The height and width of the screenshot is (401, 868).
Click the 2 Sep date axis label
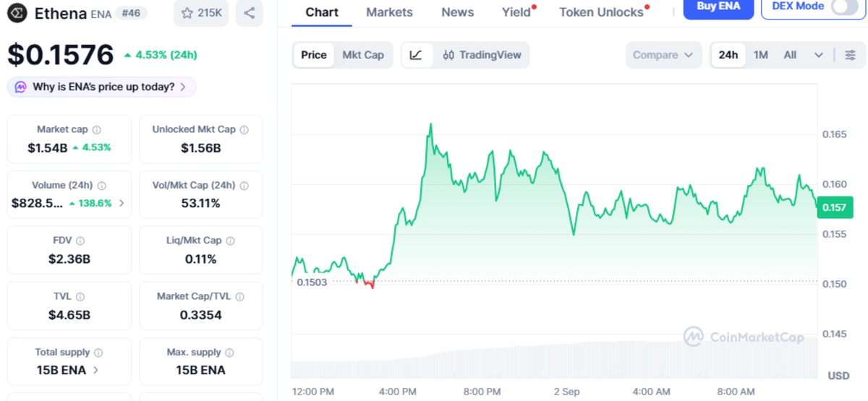click(x=566, y=392)
